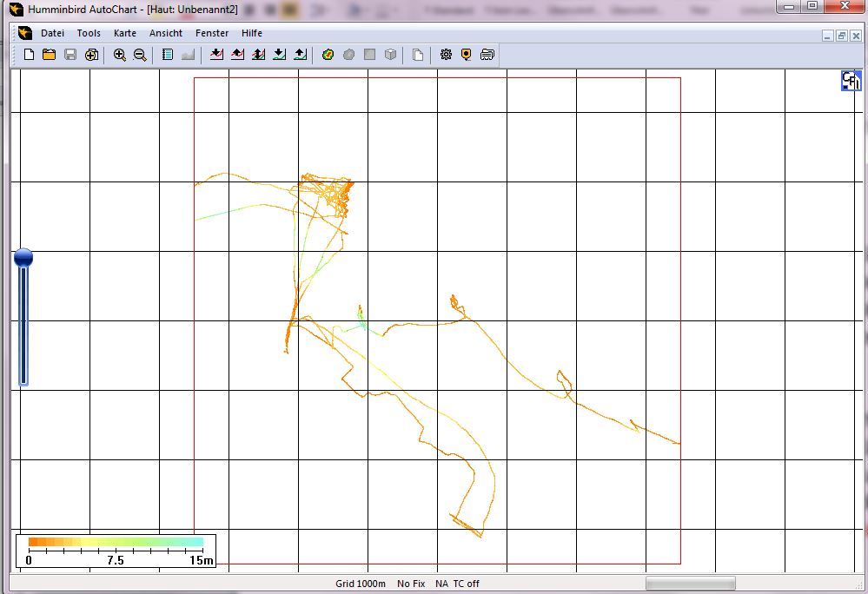
Task: Click the green-red contour map icon
Action: click(x=328, y=55)
